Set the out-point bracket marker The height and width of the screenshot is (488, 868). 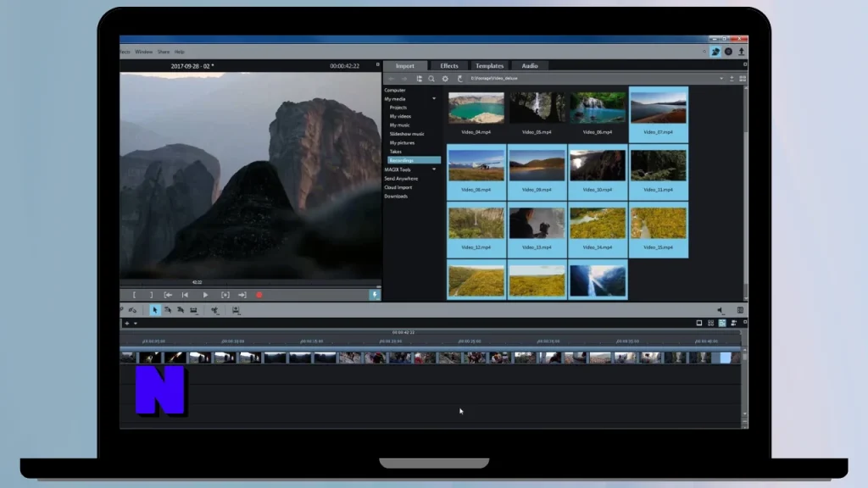[x=151, y=296]
